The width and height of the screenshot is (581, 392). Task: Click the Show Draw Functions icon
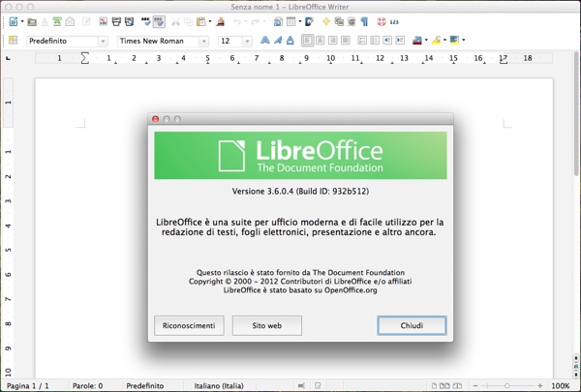click(310, 22)
